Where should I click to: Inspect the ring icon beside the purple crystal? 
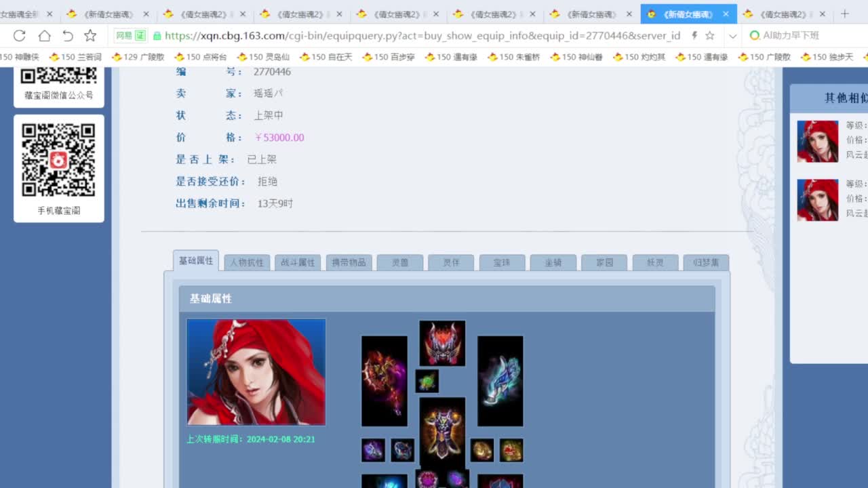[x=402, y=450]
